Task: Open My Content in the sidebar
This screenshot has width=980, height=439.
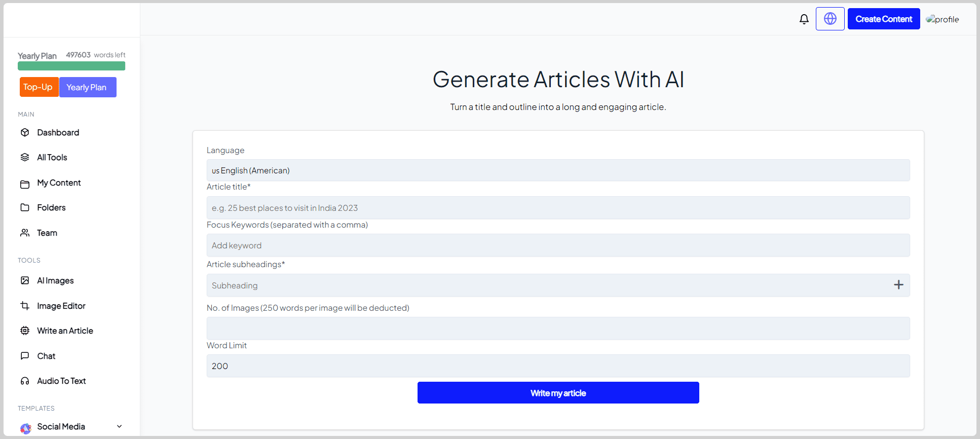Action: pyautogui.click(x=59, y=182)
